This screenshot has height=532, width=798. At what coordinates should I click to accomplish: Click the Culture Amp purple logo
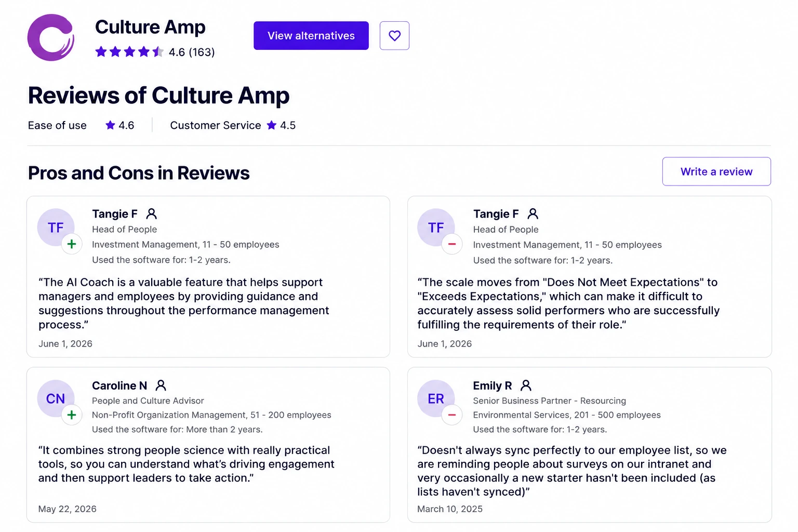pos(51,37)
